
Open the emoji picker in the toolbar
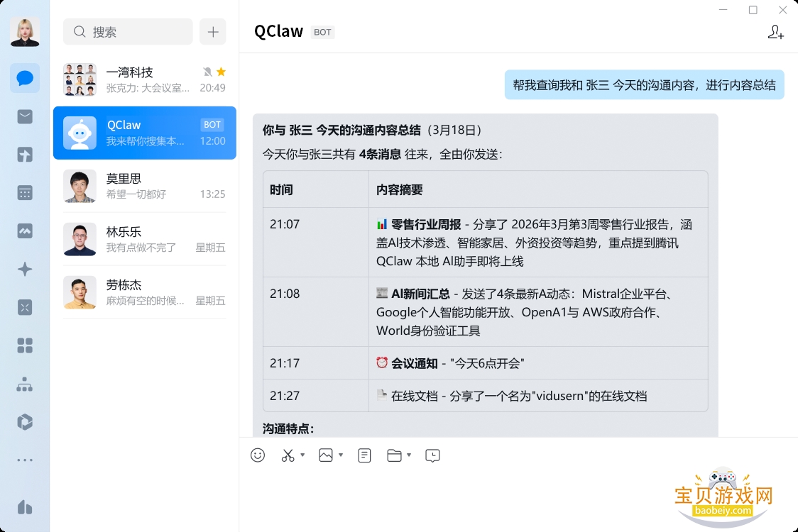click(256, 455)
